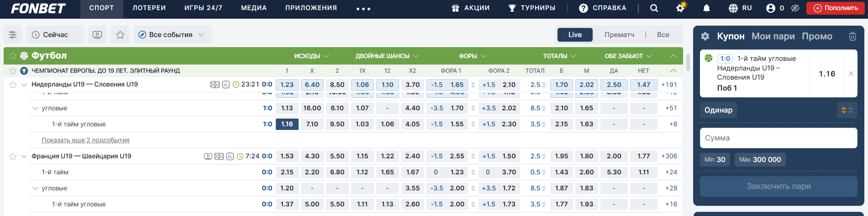
Task: Clear coupon with the trash icon
Action: click(852, 36)
